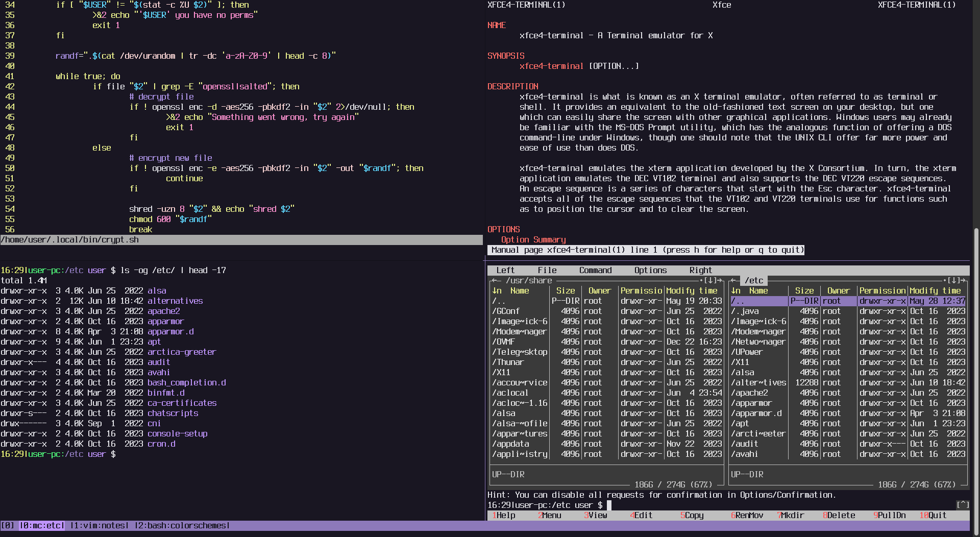The width and height of the screenshot is (980, 537).
Task: Click history forward arrow in /etc panel
Action: (963, 280)
